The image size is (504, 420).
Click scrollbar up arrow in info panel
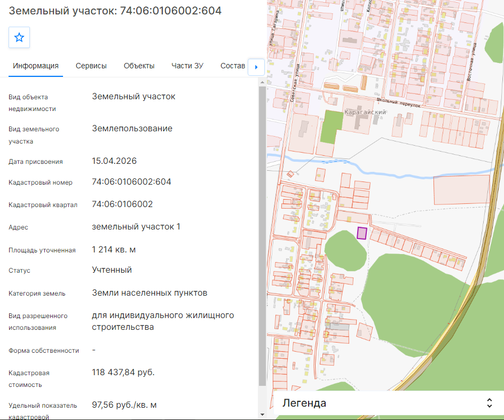coord(262,82)
